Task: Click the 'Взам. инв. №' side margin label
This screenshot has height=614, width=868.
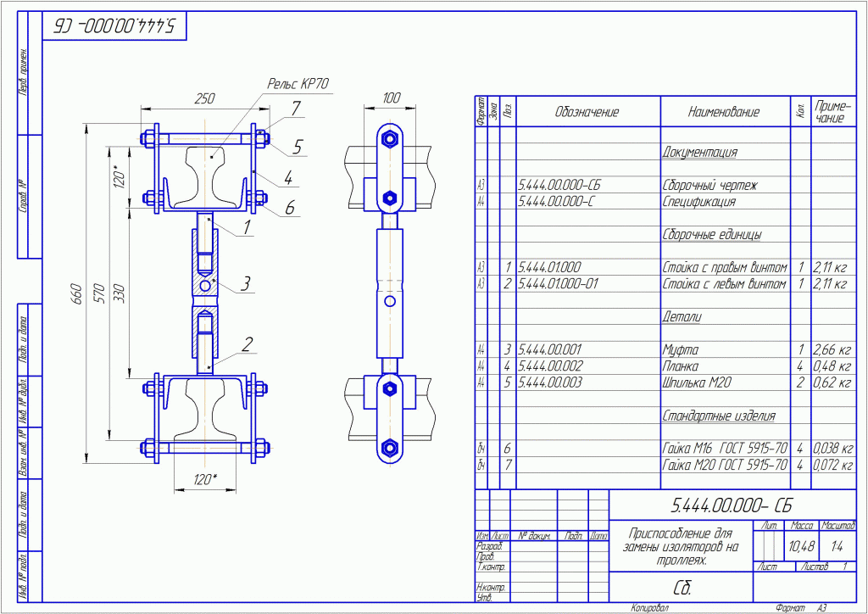Action: tap(23, 453)
